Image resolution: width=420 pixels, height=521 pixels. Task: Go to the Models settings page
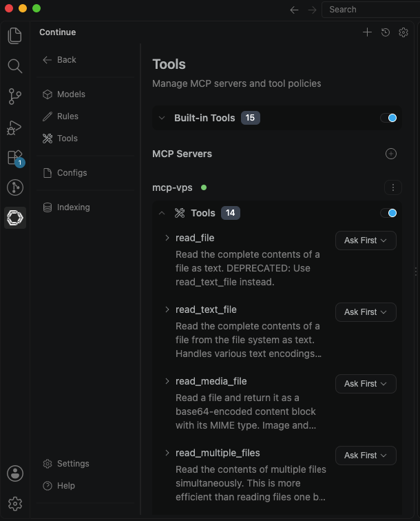(x=64, y=94)
